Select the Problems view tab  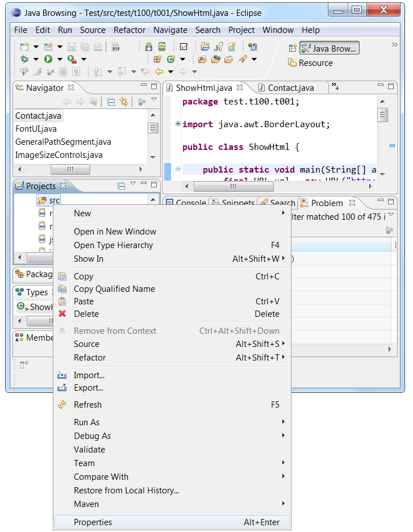click(x=327, y=203)
